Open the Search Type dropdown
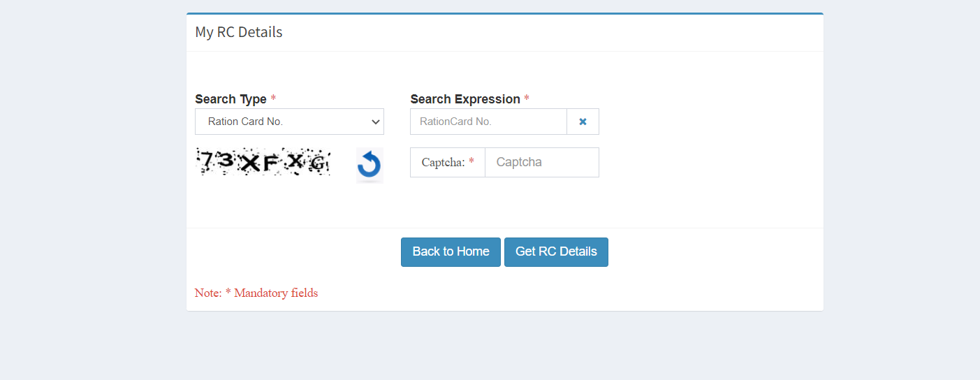 [289, 122]
